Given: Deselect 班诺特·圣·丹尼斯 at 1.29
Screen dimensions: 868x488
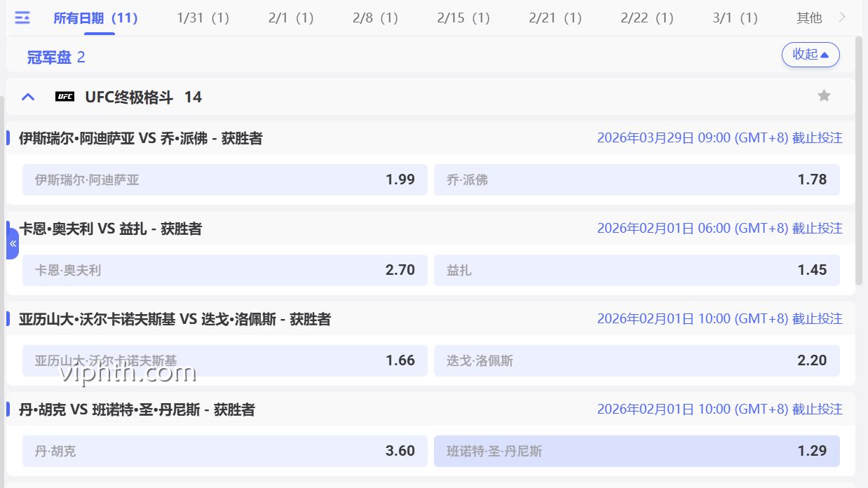Looking at the screenshot, I should pos(637,451).
